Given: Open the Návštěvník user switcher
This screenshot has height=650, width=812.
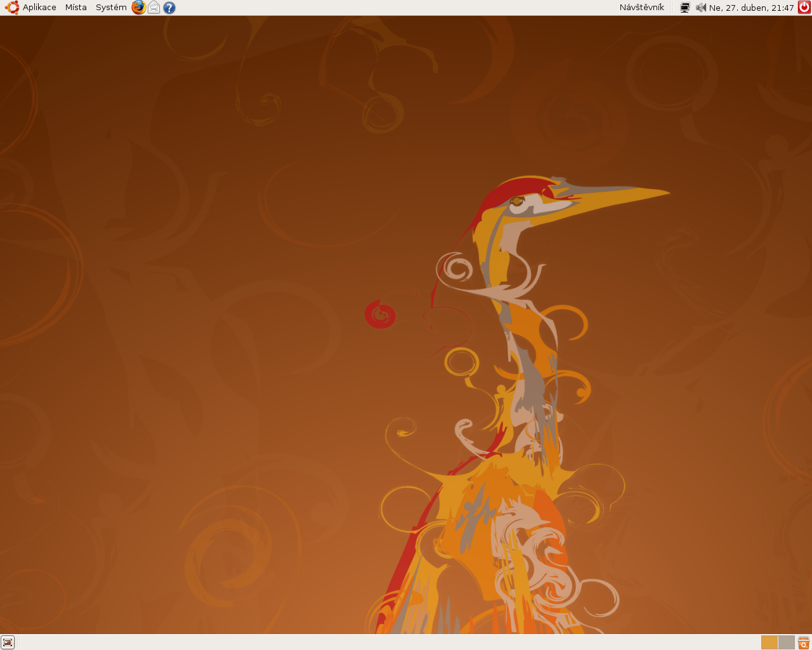Looking at the screenshot, I should [x=642, y=8].
